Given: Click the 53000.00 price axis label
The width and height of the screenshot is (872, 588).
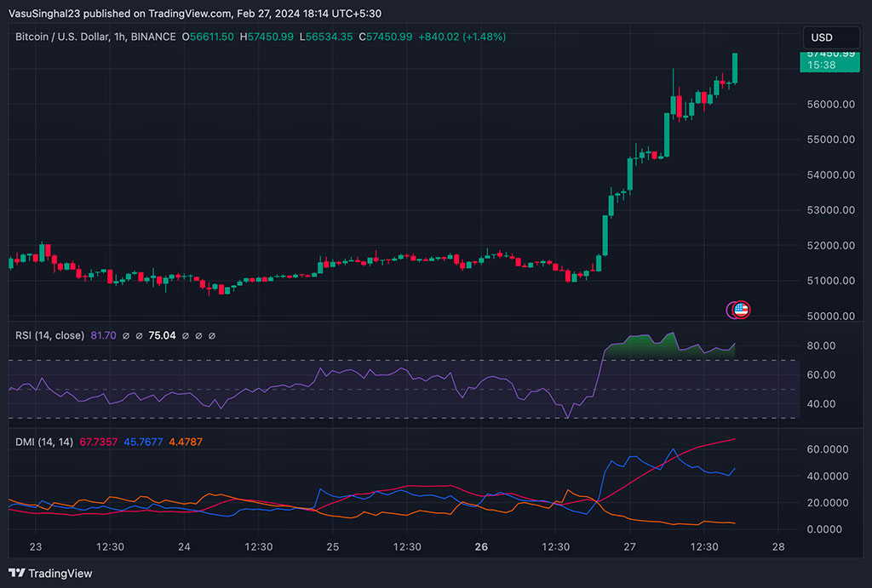Looking at the screenshot, I should [x=831, y=210].
